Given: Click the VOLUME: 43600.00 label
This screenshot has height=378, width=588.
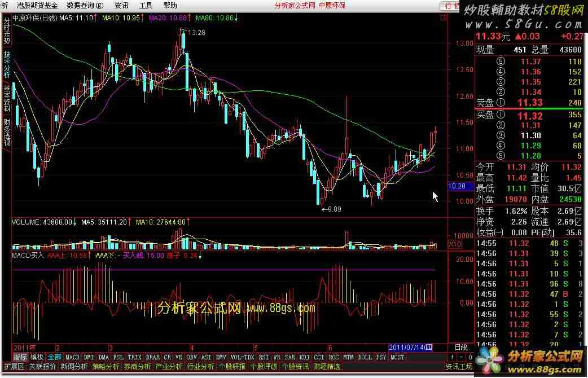Looking at the screenshot, I should [42, 222].
